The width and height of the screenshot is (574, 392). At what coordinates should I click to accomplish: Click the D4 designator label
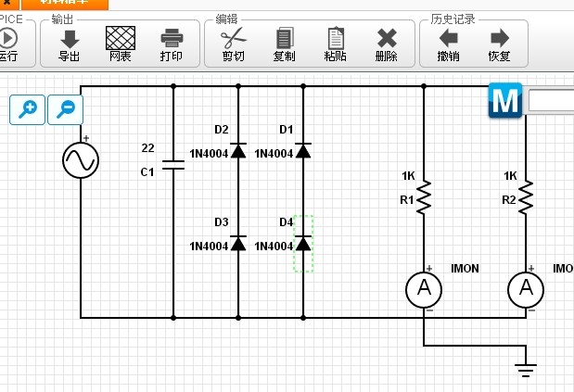(x=286, y=222)
